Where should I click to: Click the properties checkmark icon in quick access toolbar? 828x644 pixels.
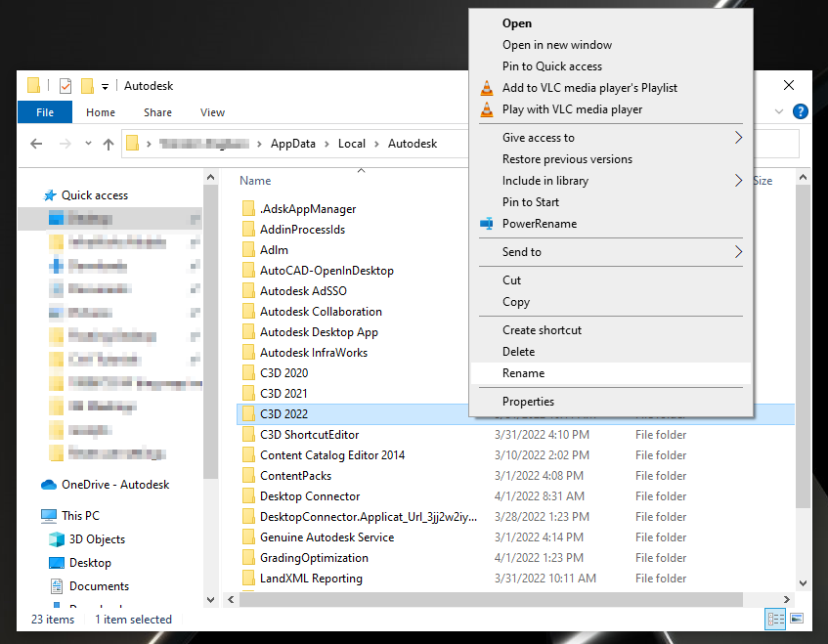point(65,85)
